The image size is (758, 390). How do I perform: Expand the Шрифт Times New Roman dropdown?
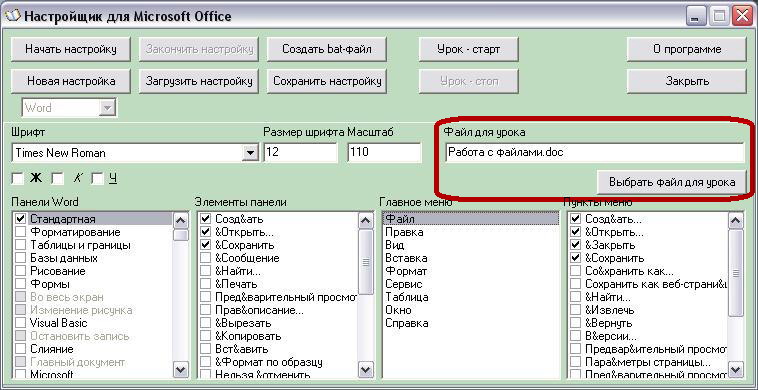(250, 153)
